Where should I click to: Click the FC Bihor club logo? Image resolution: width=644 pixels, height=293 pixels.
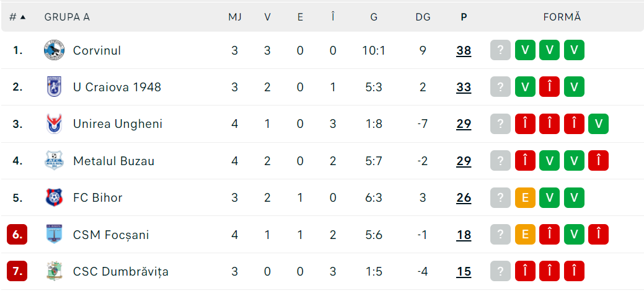coord(55,198)
